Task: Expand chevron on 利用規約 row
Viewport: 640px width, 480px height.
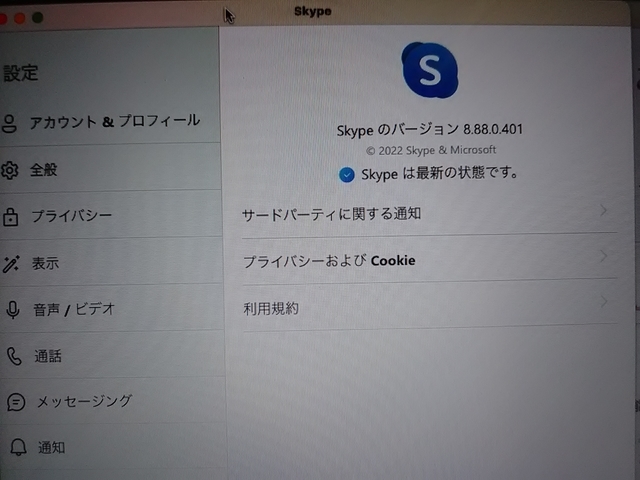Action: (604, 302)
